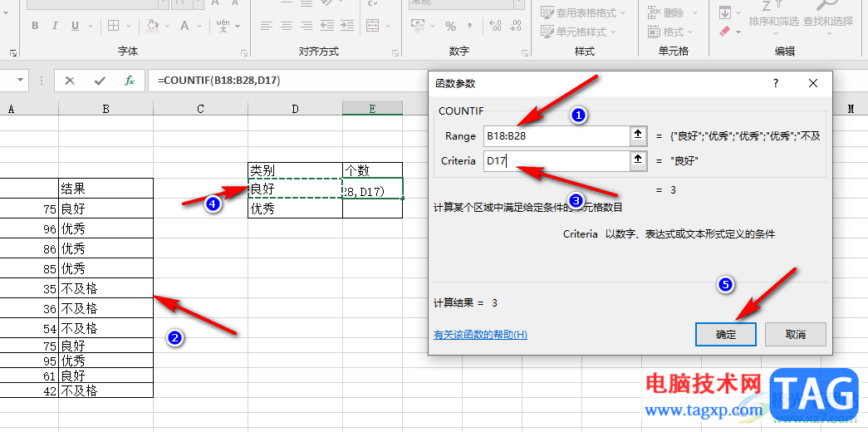Select the 优秀 cell in column D
This screenshot has width=868, height=432.
click(295, 209)
